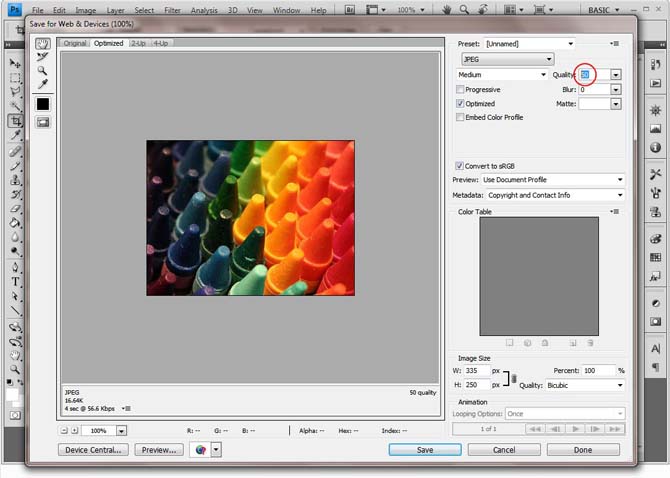Image resolution: width=670 pixels, height=478 pixels.
Task: Toggle Convert to sRGB checkbox
Action: pyautogui.click(x=459, y=166)
